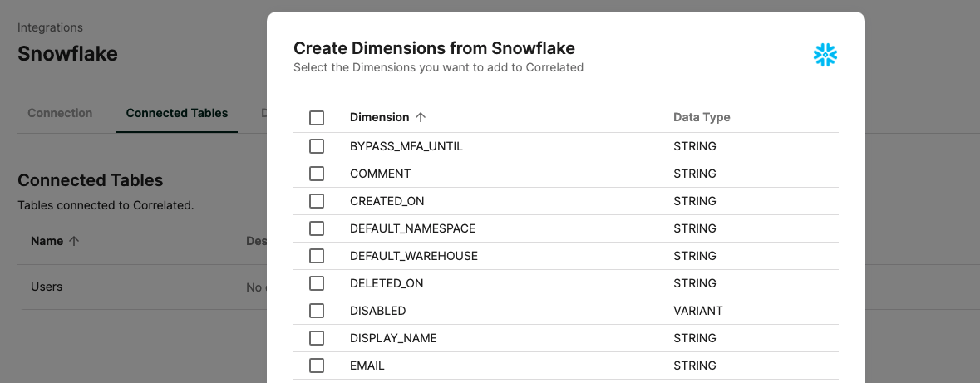Tick the DEFAULT_WAREHOUSE checkbox
The width and height of the screenshot is (980, 383).
pyautogui.click(x=317, y=256)
